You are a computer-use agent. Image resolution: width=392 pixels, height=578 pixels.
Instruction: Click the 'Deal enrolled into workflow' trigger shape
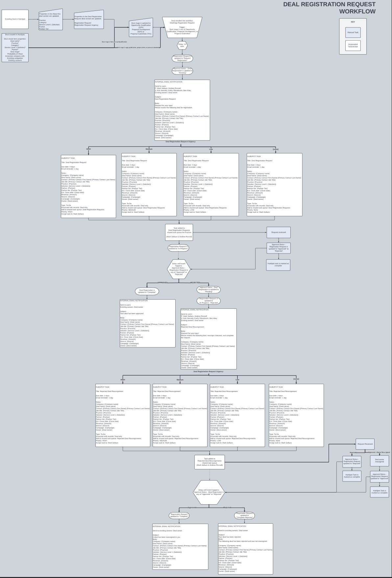182,27
